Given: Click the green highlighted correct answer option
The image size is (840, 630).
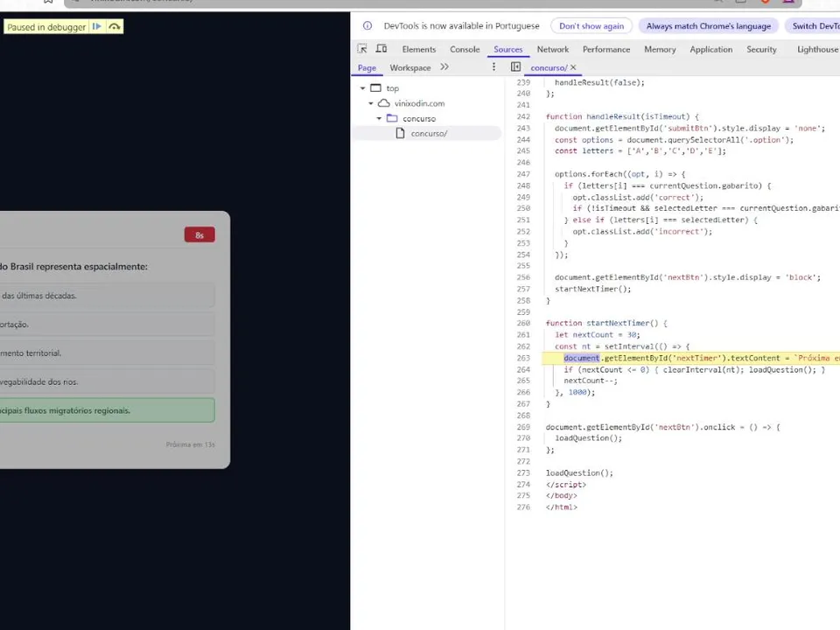Looking at the screenshot, I should [x=107, y=410].
